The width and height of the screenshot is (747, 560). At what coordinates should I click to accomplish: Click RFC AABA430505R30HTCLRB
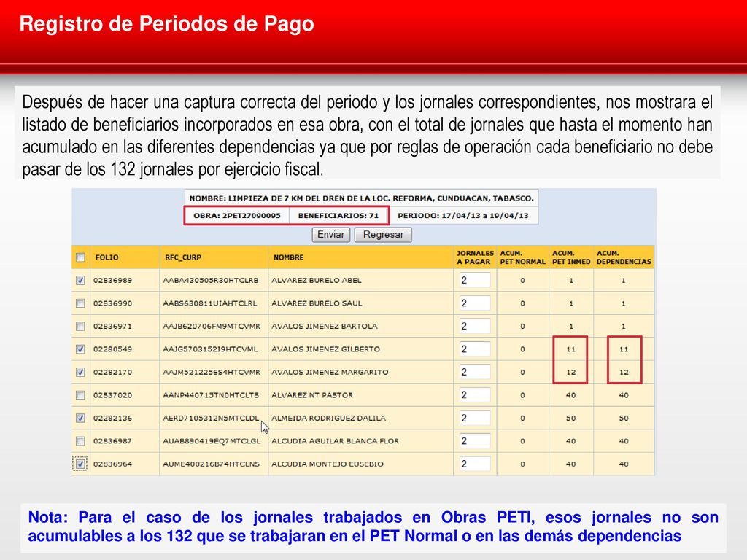[x=211, y=281]
